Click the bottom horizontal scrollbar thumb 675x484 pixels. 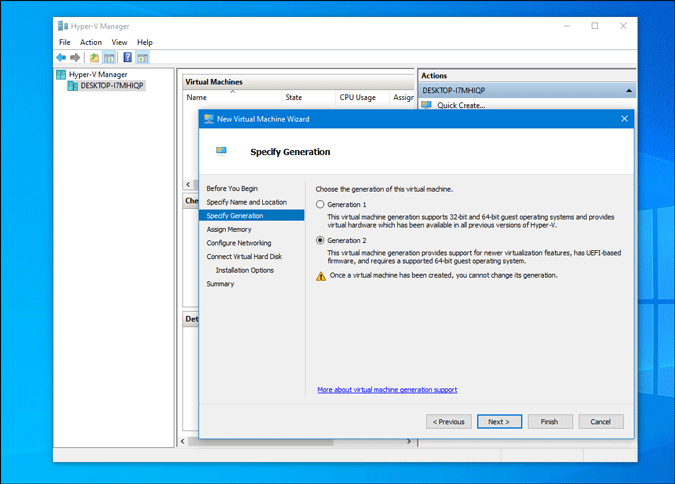pos(260,442)
